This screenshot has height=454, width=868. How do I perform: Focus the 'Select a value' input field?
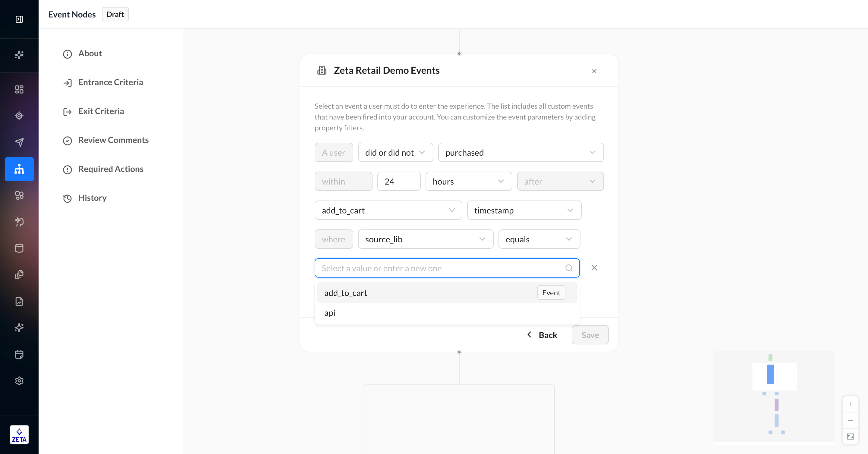[447, 268]
